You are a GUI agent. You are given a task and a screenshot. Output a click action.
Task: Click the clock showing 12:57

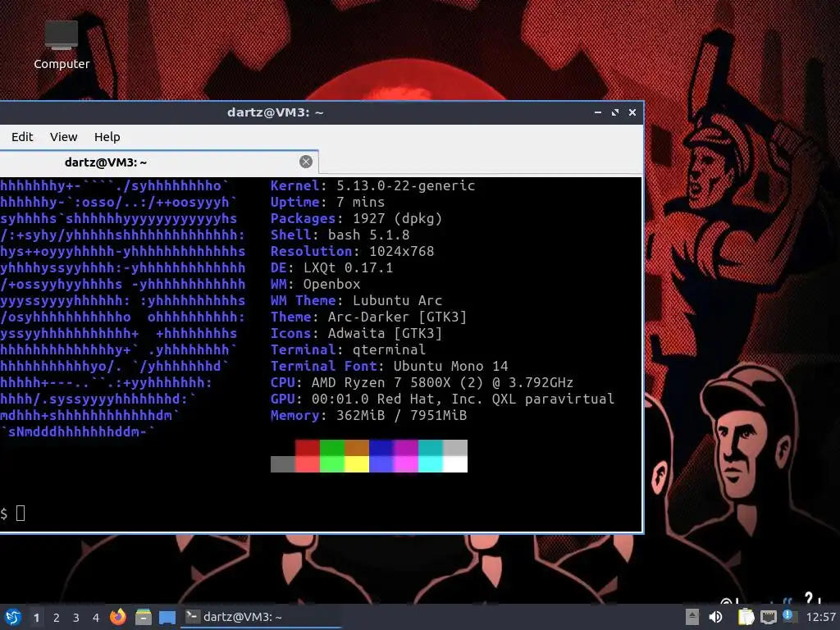(x=820, y=617)
